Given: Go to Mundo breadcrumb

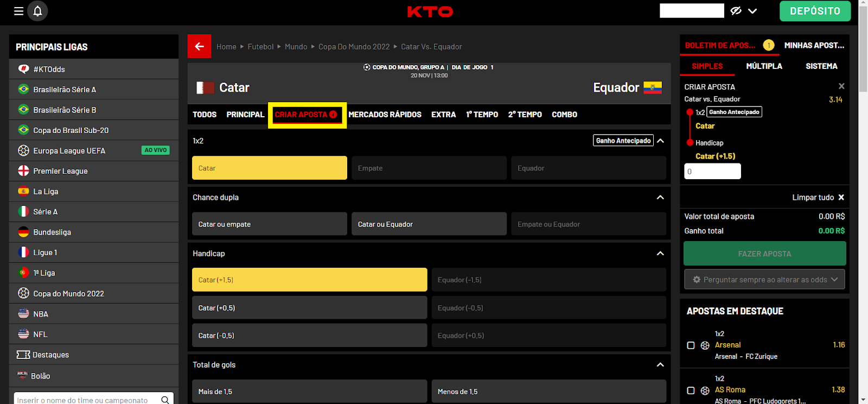Looking at the screenshot, I should click(x=296, y=47).
